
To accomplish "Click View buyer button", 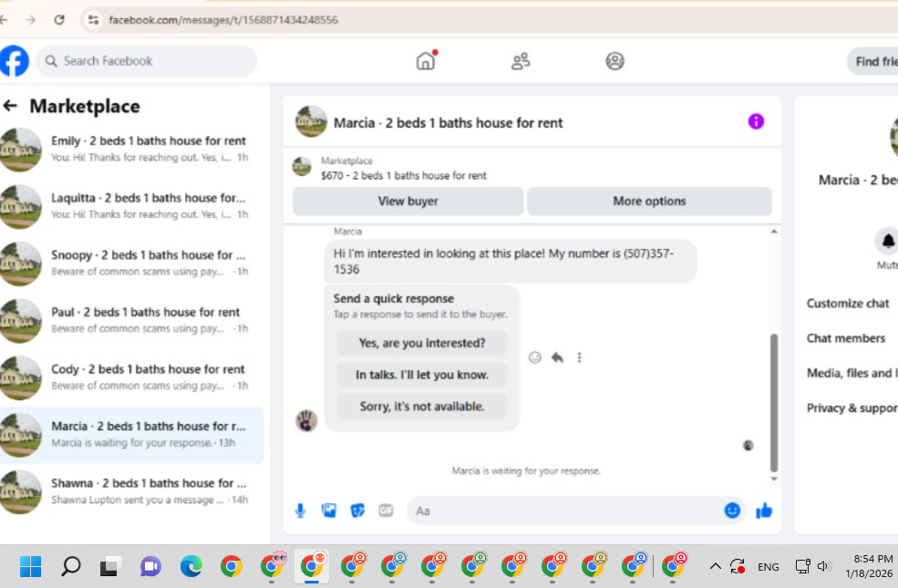I will pyautogui.click(x=408, y=201).
